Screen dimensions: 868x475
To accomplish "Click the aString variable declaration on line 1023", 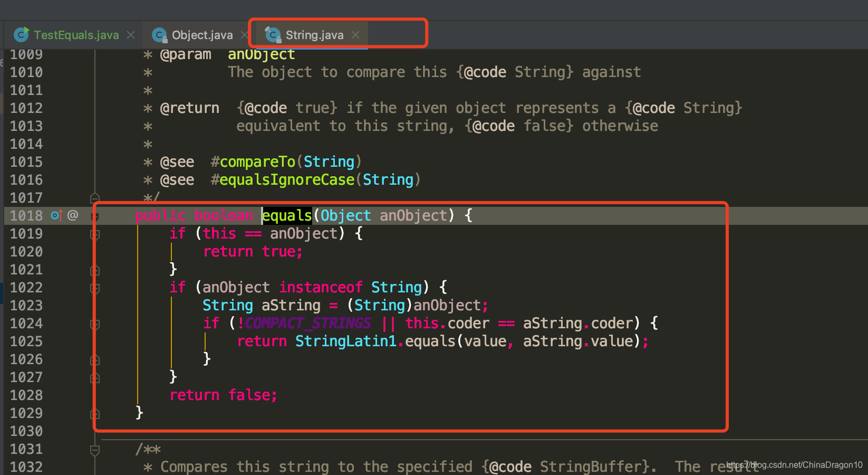I will [291, 305].
